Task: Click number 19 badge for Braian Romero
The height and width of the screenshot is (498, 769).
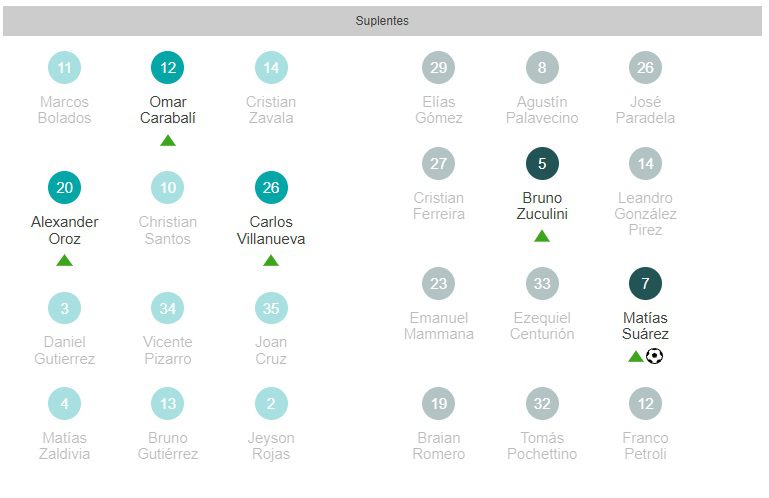Action: click(x=439, y=404)
